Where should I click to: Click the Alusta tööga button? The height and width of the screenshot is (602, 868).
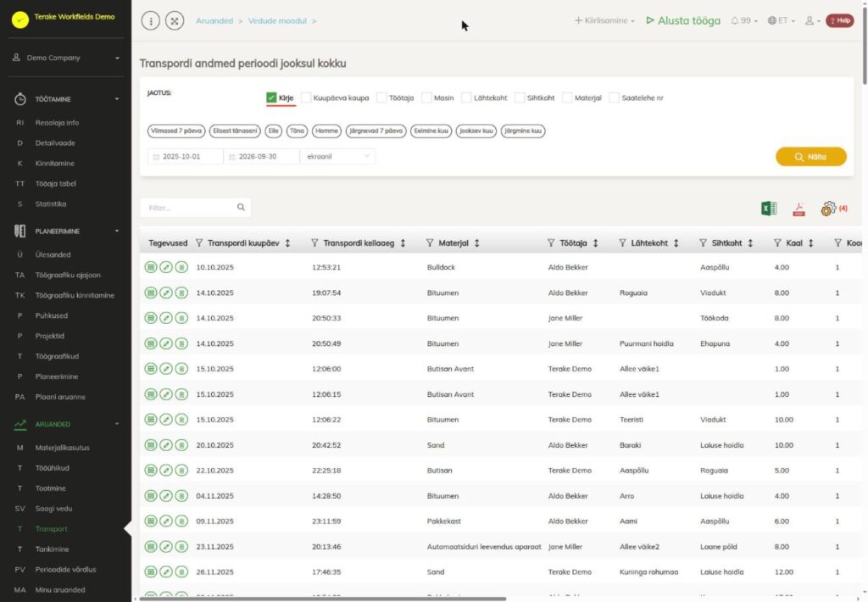click(x=684, y=20)
